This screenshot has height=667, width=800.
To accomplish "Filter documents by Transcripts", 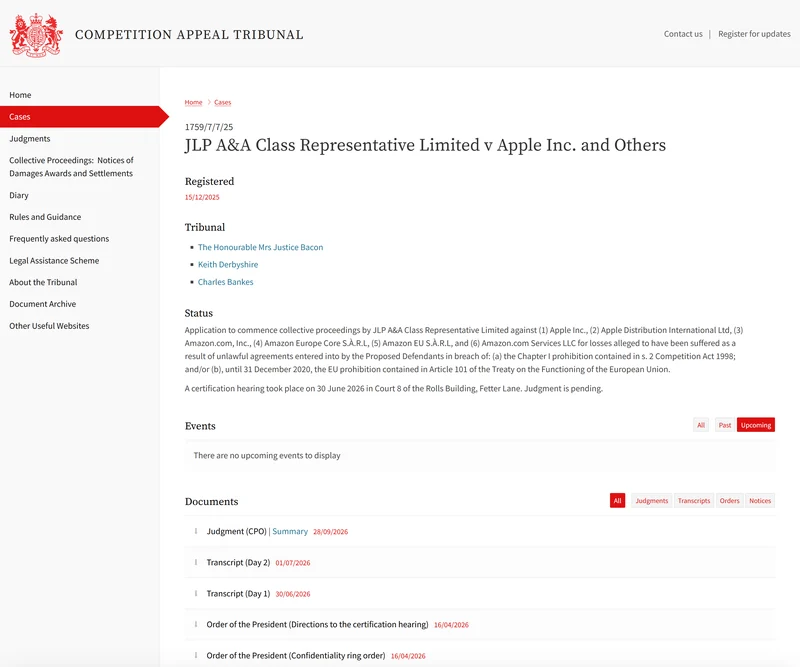I will click(694, 501).
